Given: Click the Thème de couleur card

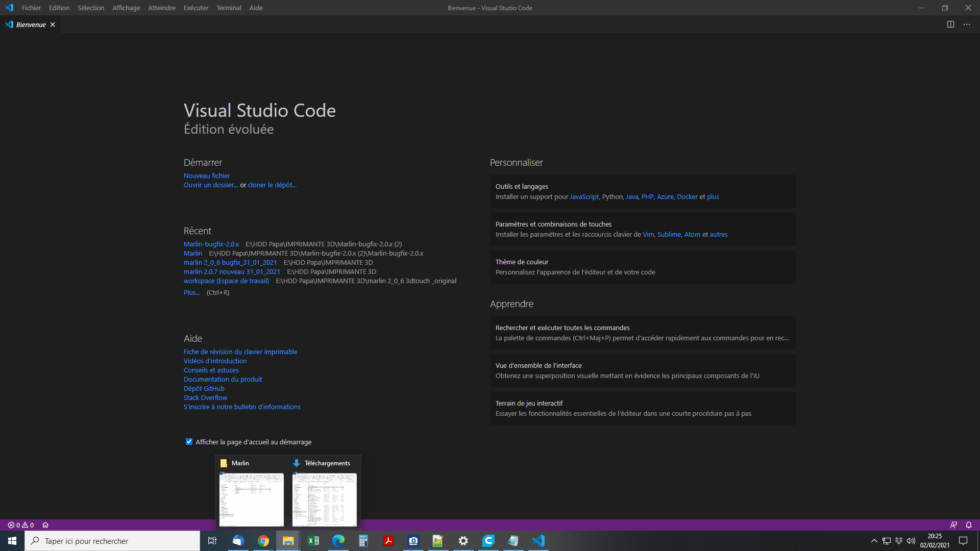Looking at the screenshot, I should click(643, 267).
